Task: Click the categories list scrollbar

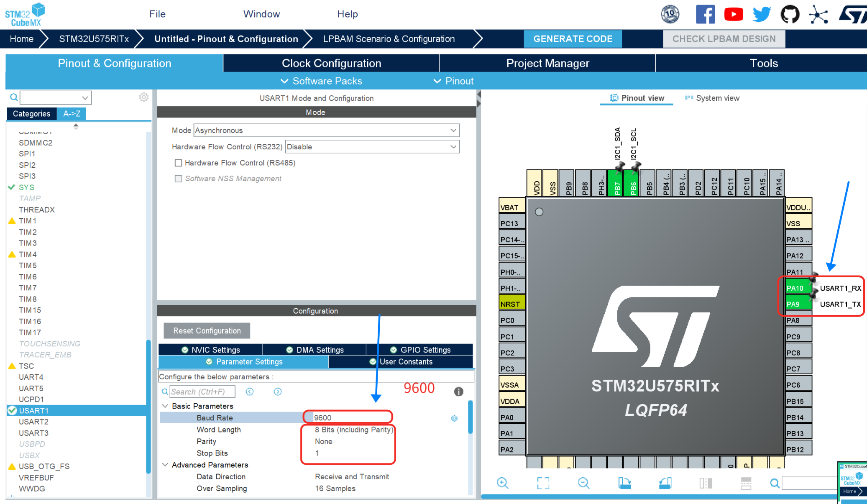Action: 148,407
